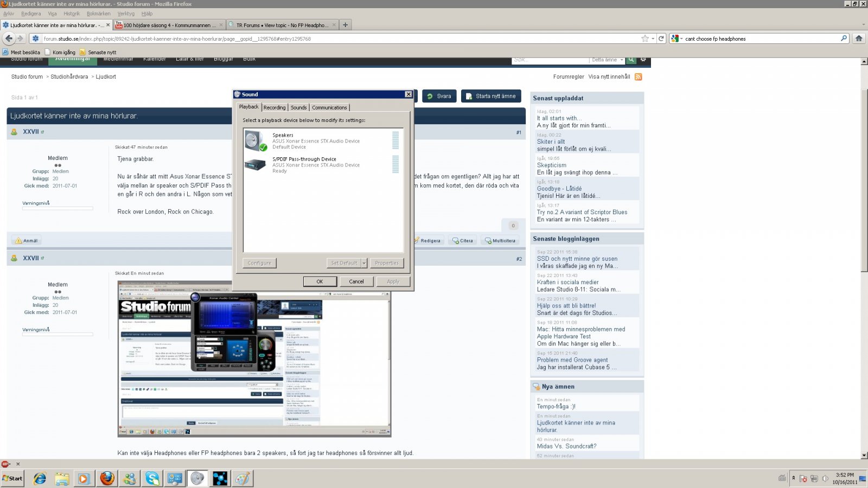Launch Windows Media Player from taskbar
This screenshot has height=488, width=868.
[x=84, y=478]
